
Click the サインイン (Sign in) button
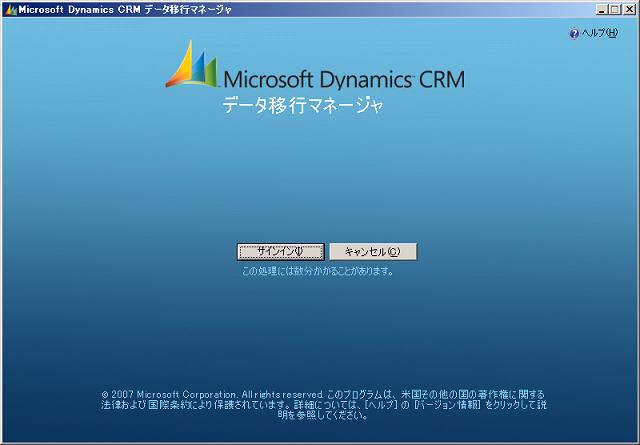pyautogui.click(x=281, y=252)
